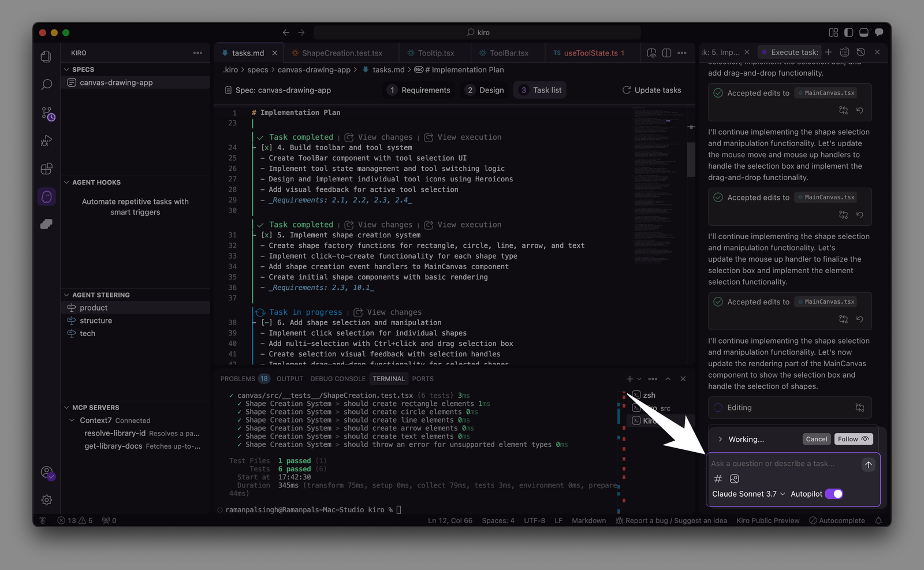Attach an image using the image icon

(x=734, y=479)
